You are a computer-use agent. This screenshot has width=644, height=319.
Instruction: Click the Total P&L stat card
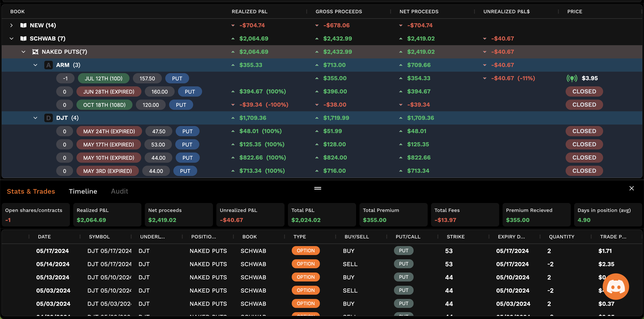(322, 215)
